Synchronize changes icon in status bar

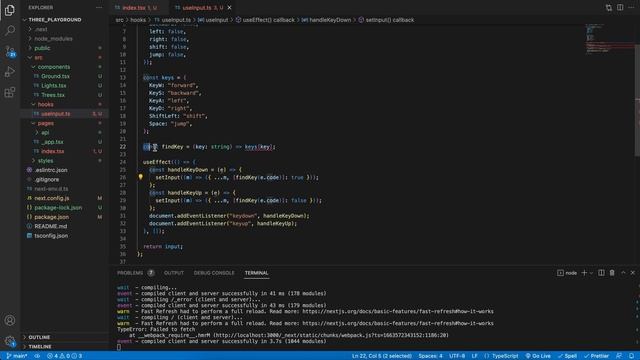click(x=37, y=356)
